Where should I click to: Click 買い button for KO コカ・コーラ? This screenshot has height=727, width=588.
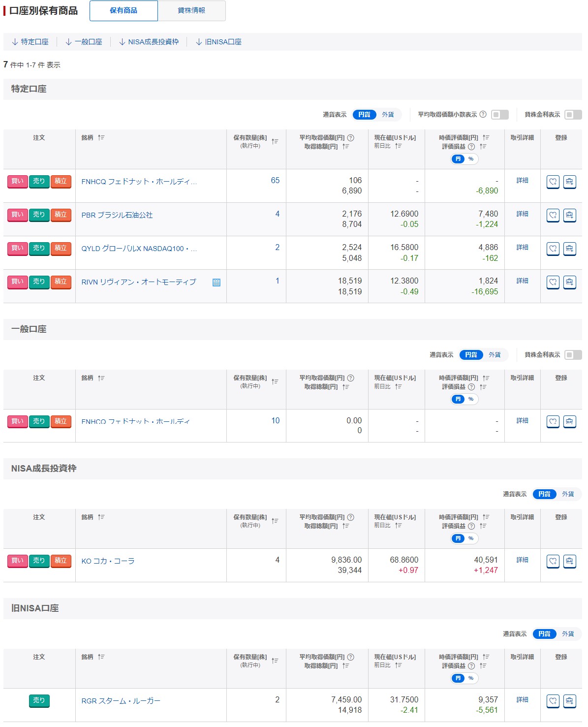[18, 561]
